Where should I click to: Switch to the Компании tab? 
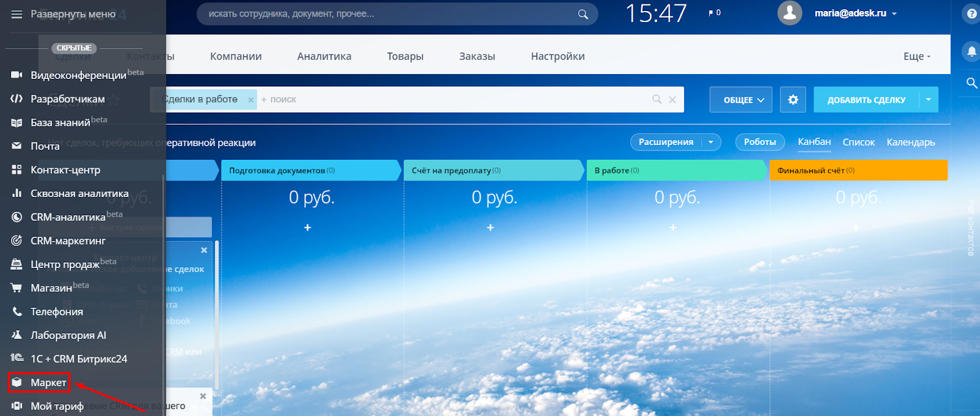click(x=236, y=56)
